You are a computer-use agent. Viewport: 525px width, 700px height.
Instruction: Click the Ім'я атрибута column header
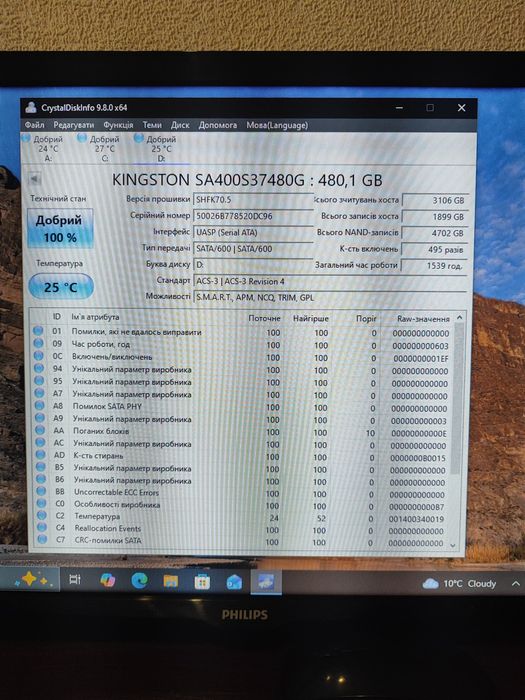click(x=95, y=317)
